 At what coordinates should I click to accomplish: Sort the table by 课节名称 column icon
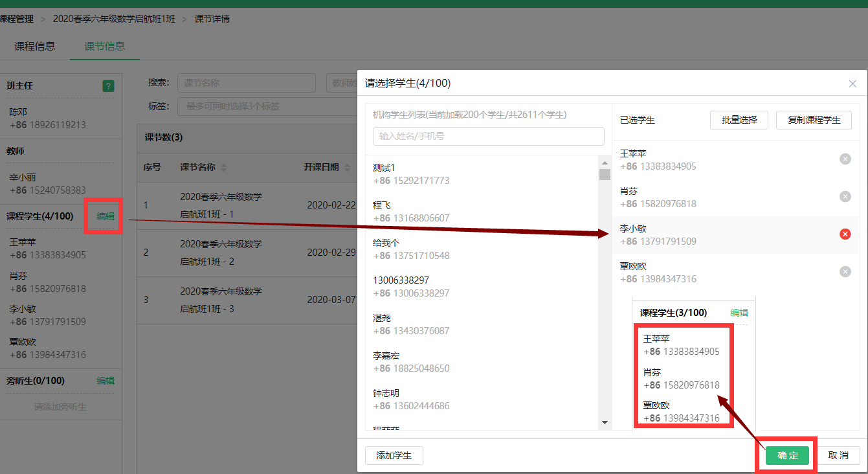[224, 168]
